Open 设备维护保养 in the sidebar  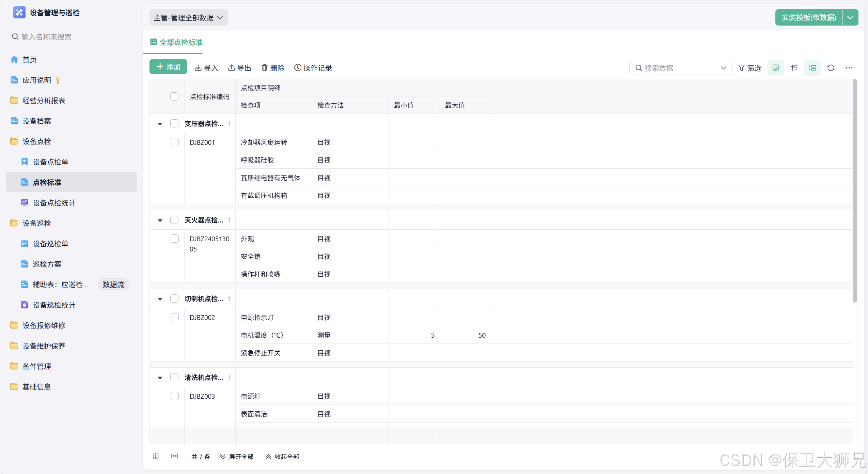(72, 346)
